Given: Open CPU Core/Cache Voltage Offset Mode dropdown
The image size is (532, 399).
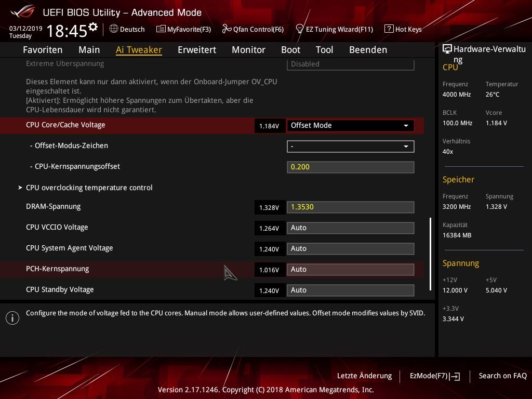Looking at the screenshot, I should [351, 126].
